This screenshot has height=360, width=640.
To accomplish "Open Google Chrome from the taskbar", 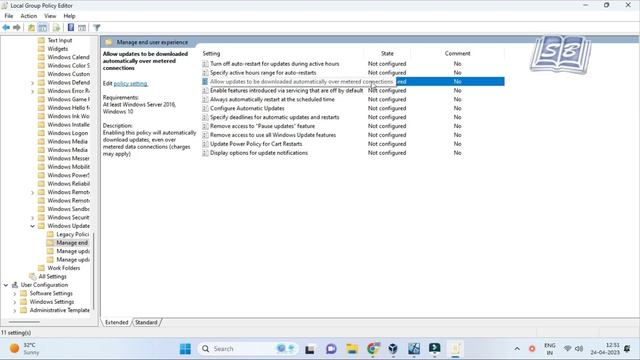I will (x=373, y=349).
